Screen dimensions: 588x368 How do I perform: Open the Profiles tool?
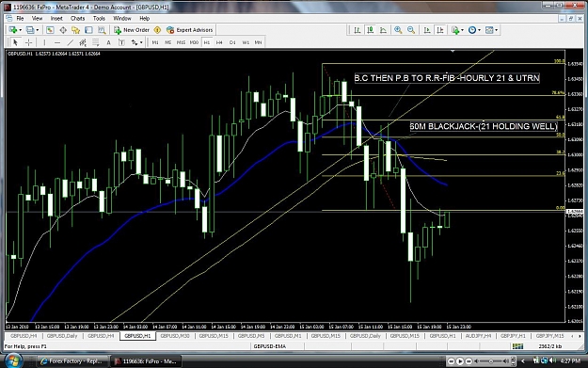[29, 30]
